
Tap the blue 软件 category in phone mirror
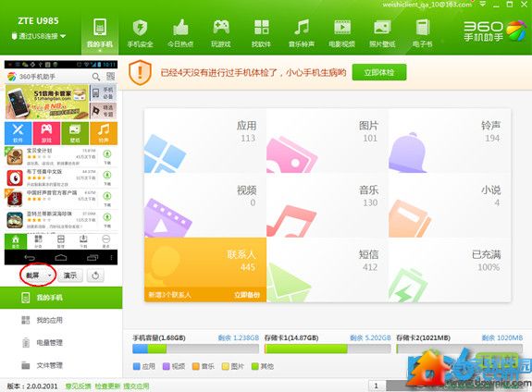tap(18, 133)
